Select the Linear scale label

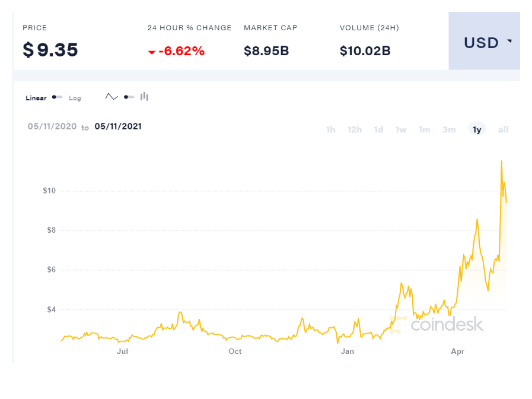coord(36,98)
